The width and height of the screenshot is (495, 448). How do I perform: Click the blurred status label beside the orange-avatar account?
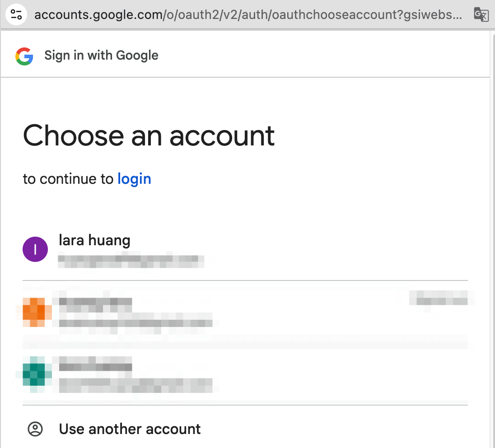coord(441,298)
